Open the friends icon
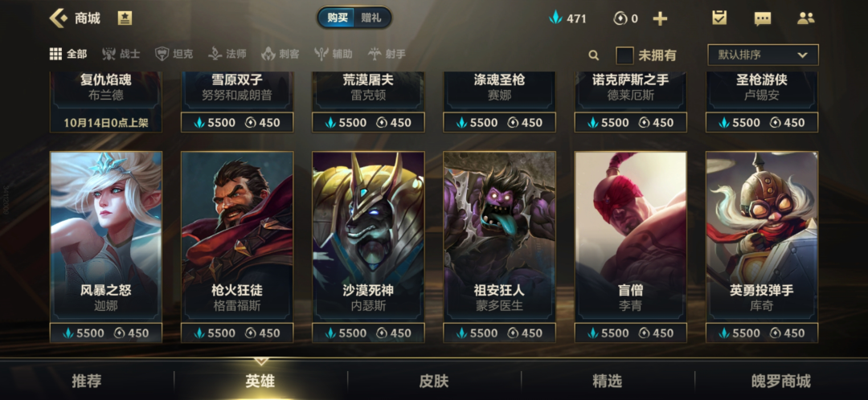The height and width of the screenshot is (400, 868). [805, 18]
